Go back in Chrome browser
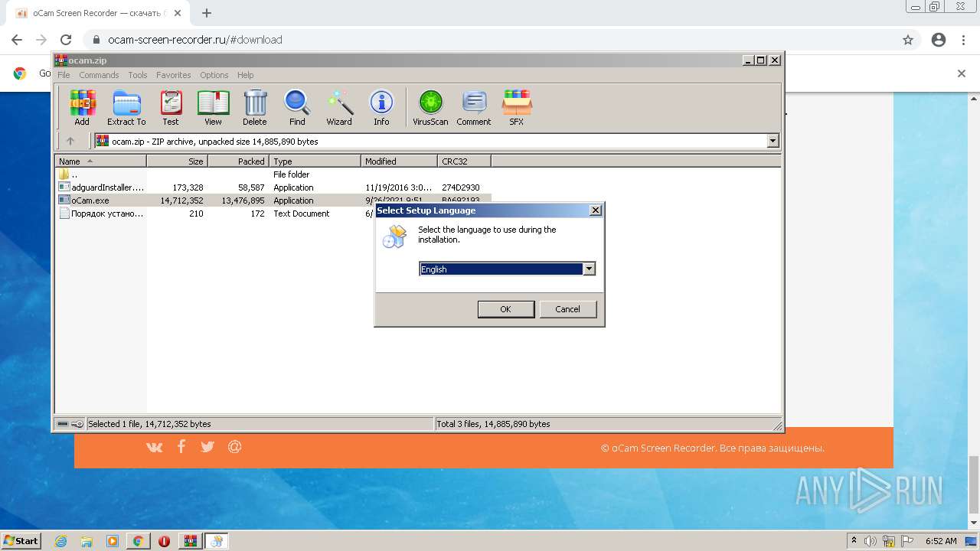The height and width of the screenshot is (551, 980). click(17, 40)
